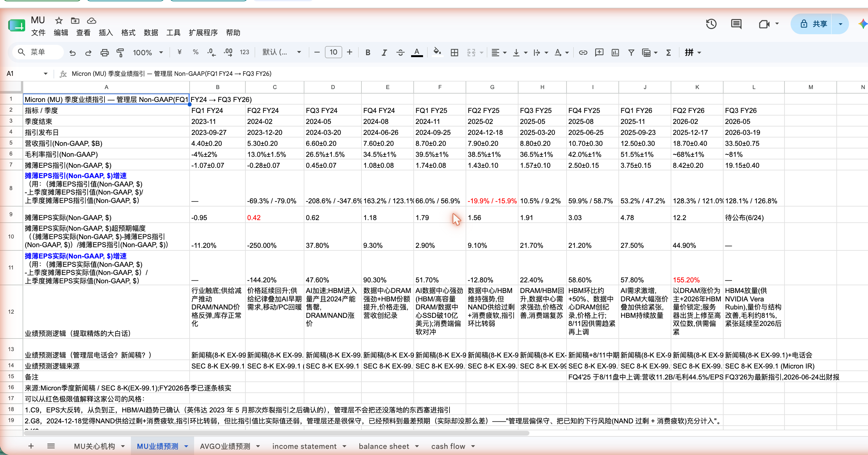Screen dimensions: 868x455
Task: Click the horizontal scrollbar thumb
Action: pyautogui.click(x=276, y=433)
